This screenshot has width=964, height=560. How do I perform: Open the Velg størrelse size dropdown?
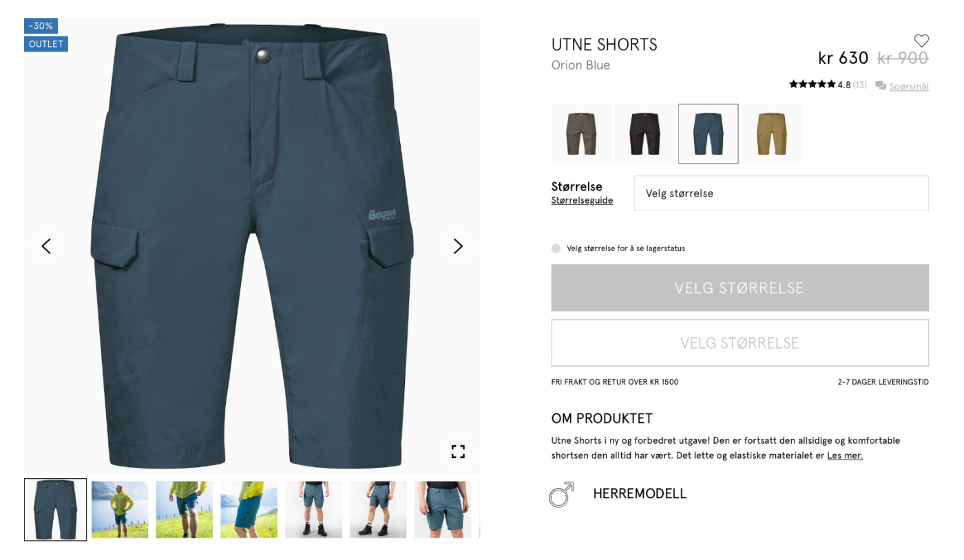tap(781, 193)
